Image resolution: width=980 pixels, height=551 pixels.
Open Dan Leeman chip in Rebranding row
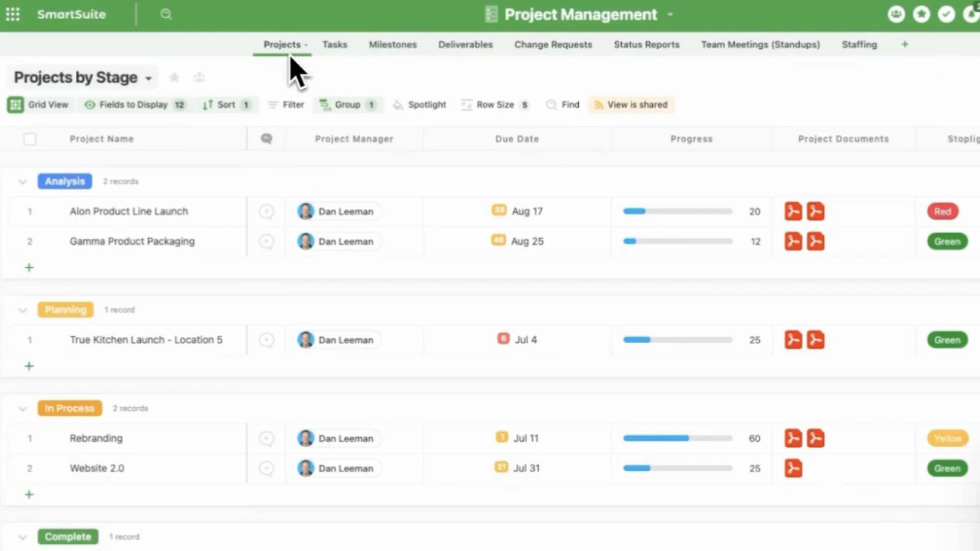tap(338, 438)
